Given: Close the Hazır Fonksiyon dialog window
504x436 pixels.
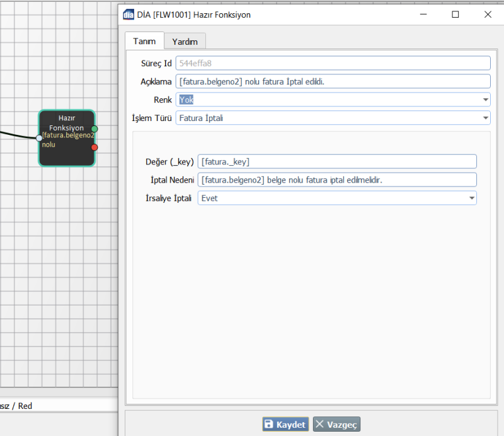Looking at the screenshot, I should point(488,14).
